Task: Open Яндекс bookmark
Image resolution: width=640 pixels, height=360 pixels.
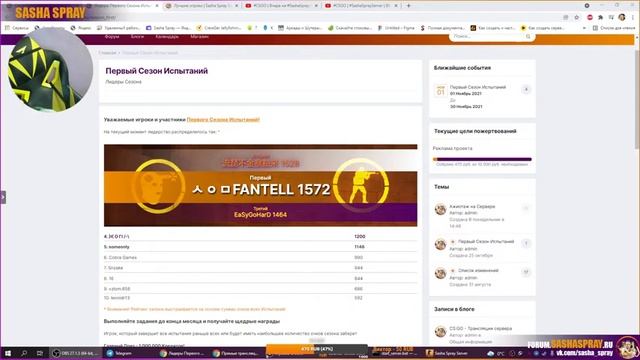Action: click(x=81, y=28)
